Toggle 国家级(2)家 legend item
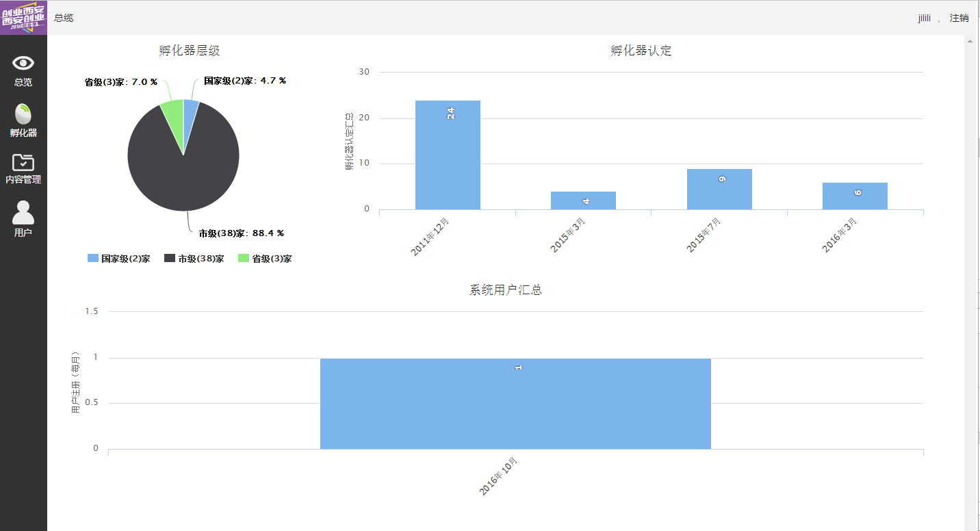This screenshot has width=980, height=531. 119,259
